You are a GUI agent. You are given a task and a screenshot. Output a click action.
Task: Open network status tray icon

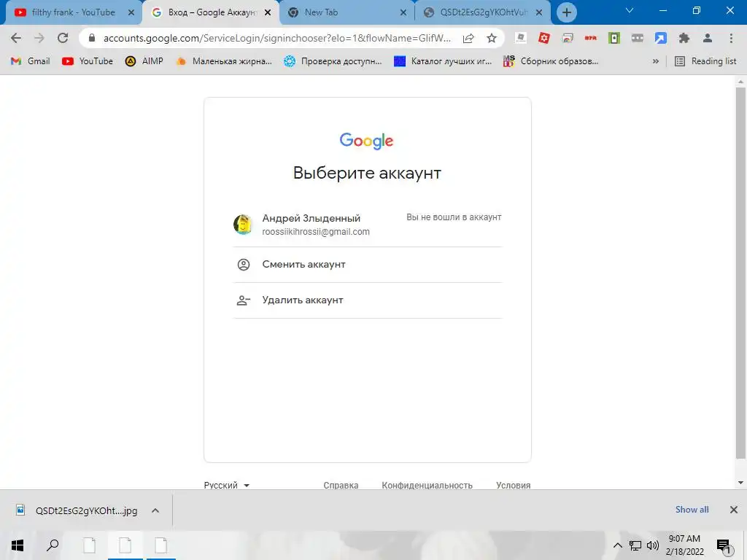tap(635, 545)
